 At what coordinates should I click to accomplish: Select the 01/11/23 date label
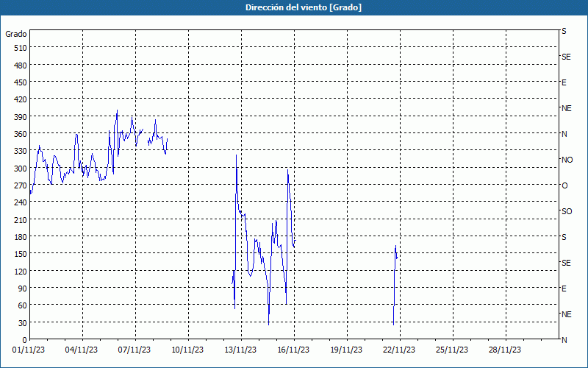tap(29, 350)
